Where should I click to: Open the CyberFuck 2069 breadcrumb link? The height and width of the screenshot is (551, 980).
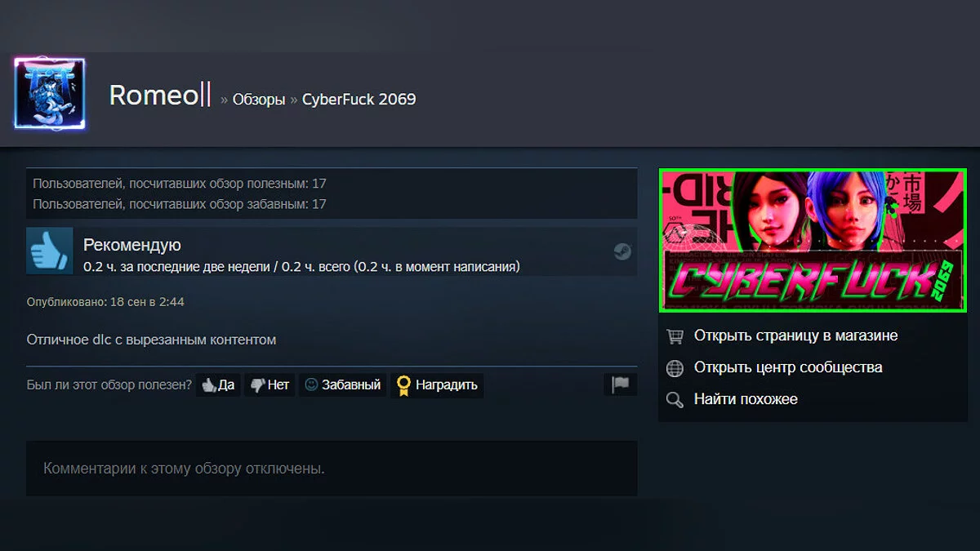(359, 100)
